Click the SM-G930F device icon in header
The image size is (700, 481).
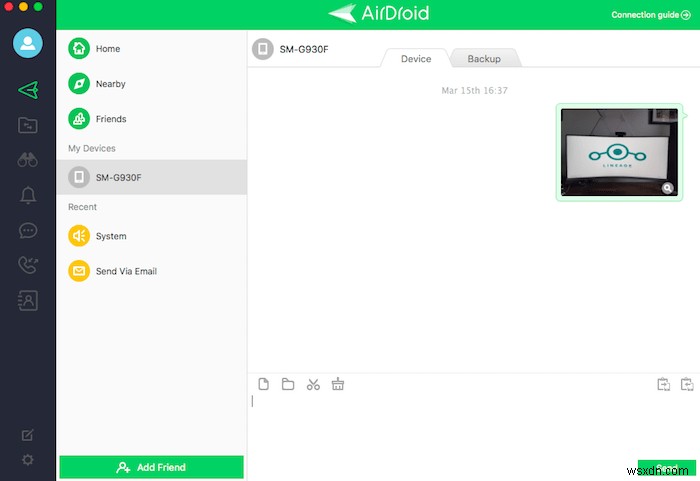pyautogui.click(x=263, y=49)
